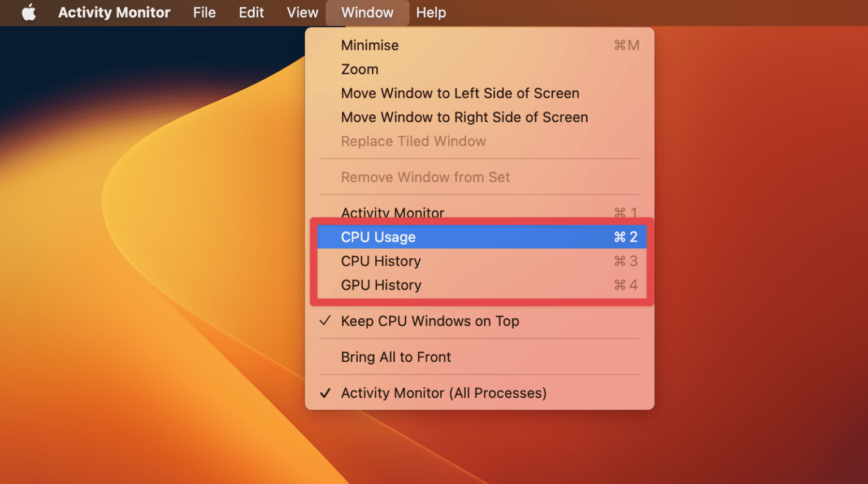Open the File menu
The height and width of the screenshot is (484, 868).
pos(204,12)
